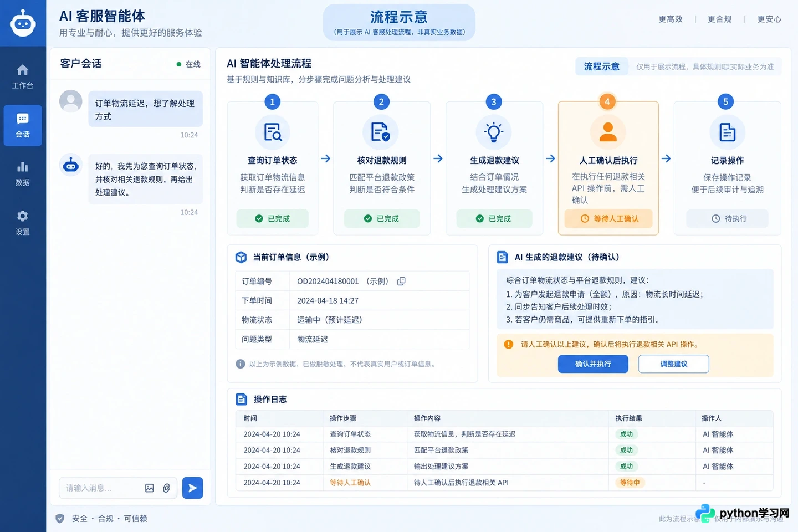Select the 会话 chat icon in sidebar
Image resolution: width=798 pixels, height=532 pixels.
(x=23, y=119)
